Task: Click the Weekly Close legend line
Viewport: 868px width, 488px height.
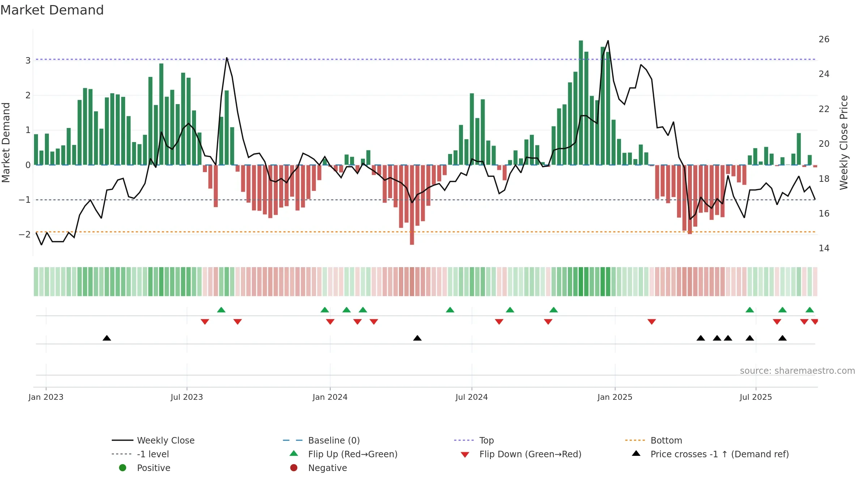Action: [x=122, y=440]
